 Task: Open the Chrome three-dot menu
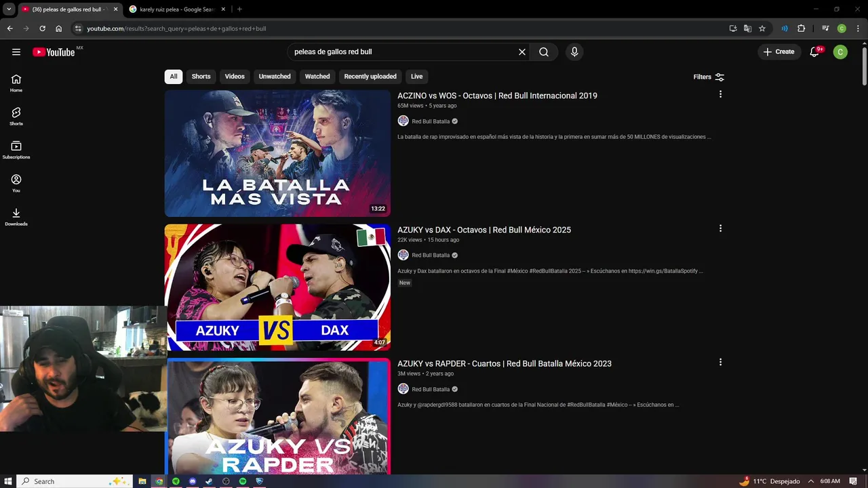[x=858, y=28]
